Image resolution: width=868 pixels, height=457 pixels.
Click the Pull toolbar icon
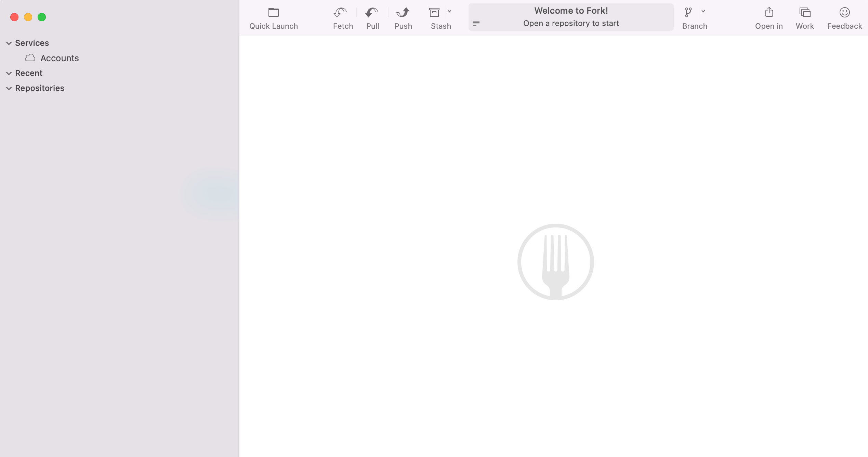pos(372,12)
